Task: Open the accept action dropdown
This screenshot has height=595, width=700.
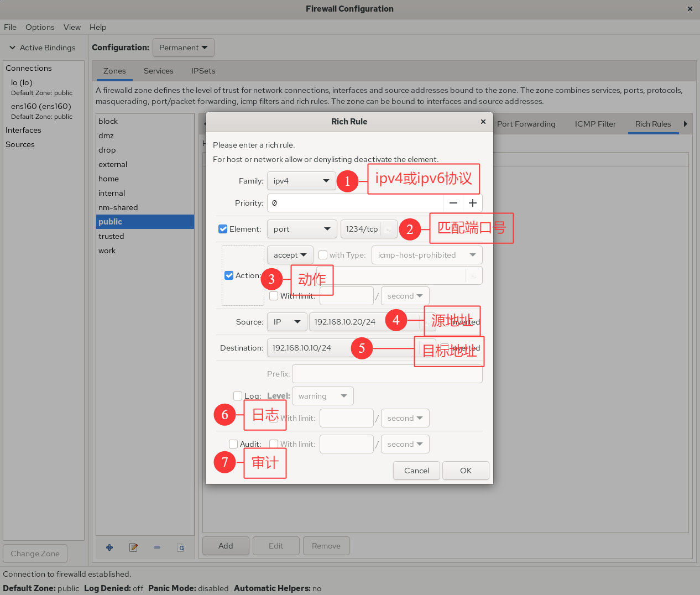Action: [x=290, y=255]
